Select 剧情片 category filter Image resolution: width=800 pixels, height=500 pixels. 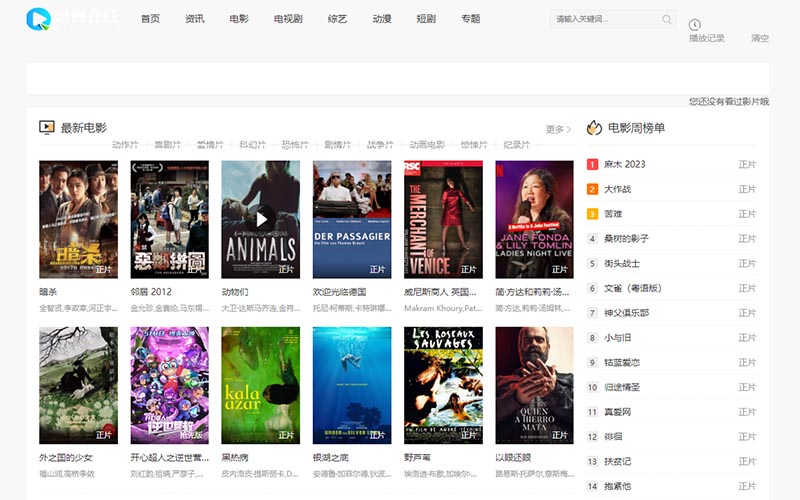click(x=338, y=145)
